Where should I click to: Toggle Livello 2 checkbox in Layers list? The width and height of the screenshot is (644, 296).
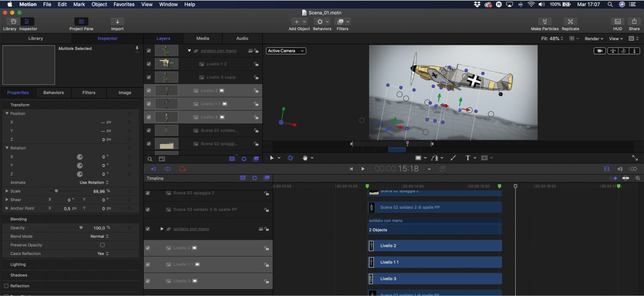click(149, 90)
